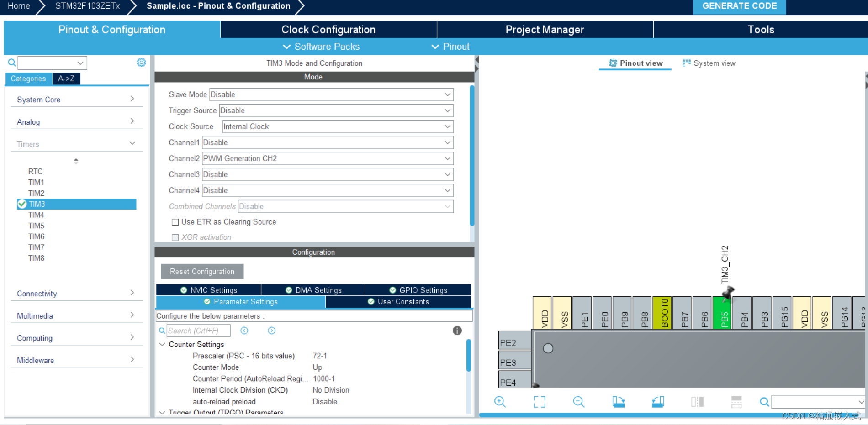Viewport: 868px width, 425px height.
Task: Click the STM32F103ZETx breadcrumb
Action: coord(87,6)
